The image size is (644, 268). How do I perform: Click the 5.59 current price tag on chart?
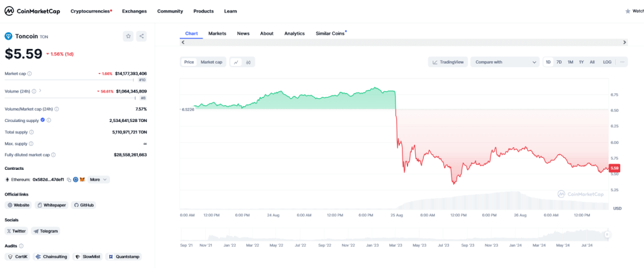click(x=615, y=168)
